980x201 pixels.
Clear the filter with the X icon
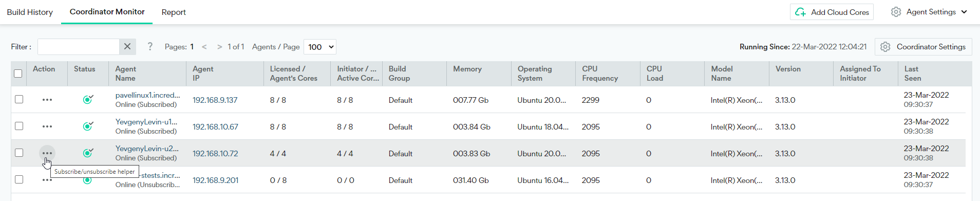[x=127, y=47]
